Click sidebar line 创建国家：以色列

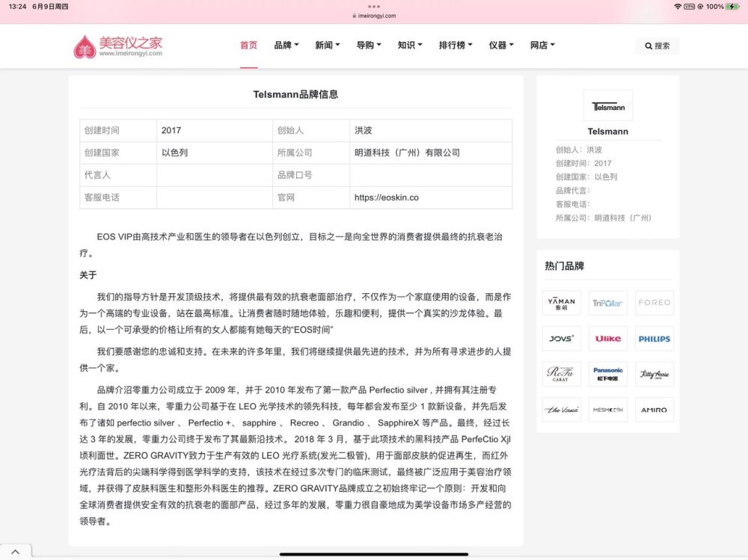click(x=586, y=177)
